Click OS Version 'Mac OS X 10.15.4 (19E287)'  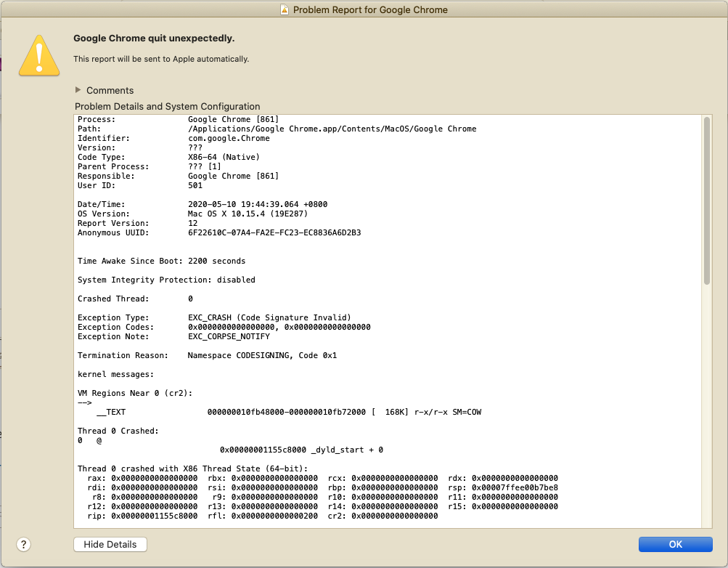click(x=248, y=214)
